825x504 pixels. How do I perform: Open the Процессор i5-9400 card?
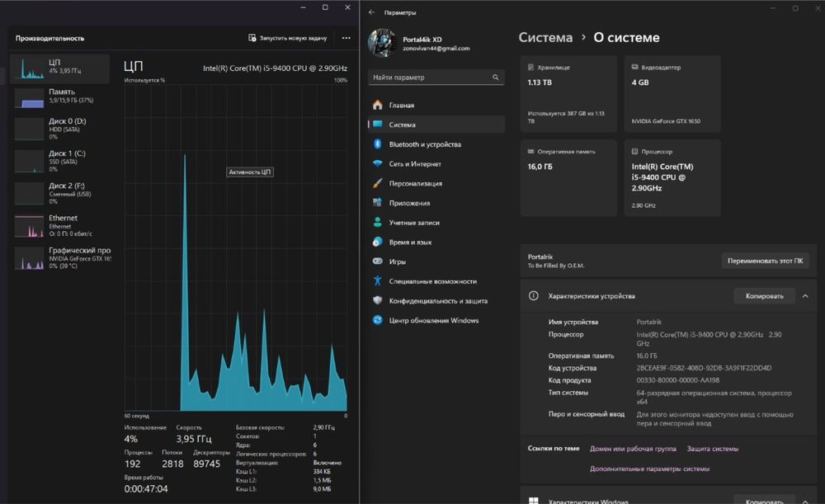coord(672,178)
